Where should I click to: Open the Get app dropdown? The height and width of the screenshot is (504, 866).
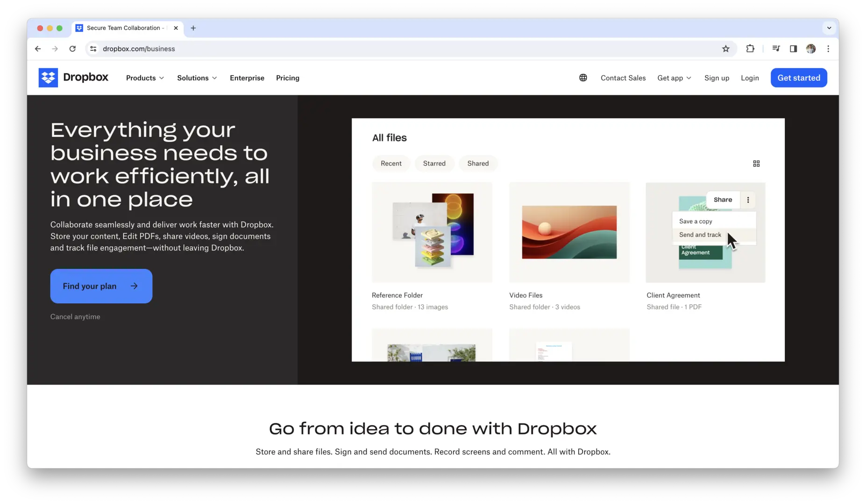pyautogui.click(x=674, y=78)
